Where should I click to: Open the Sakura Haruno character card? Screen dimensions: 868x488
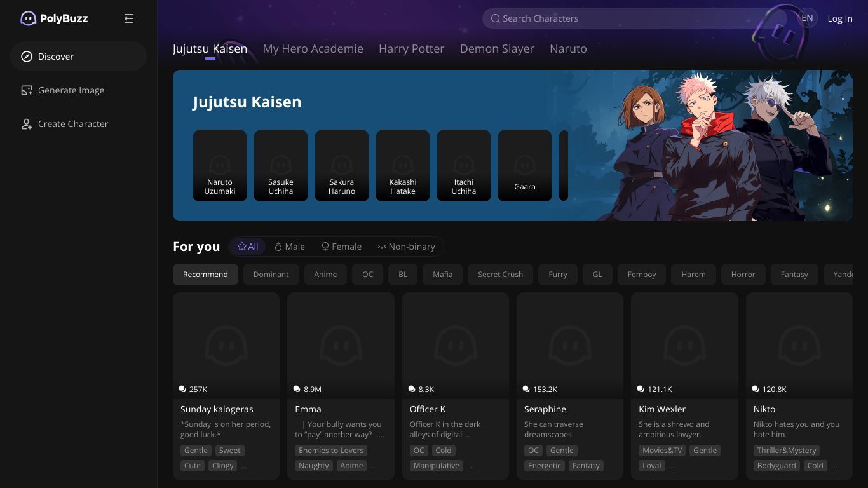point(342,165)
